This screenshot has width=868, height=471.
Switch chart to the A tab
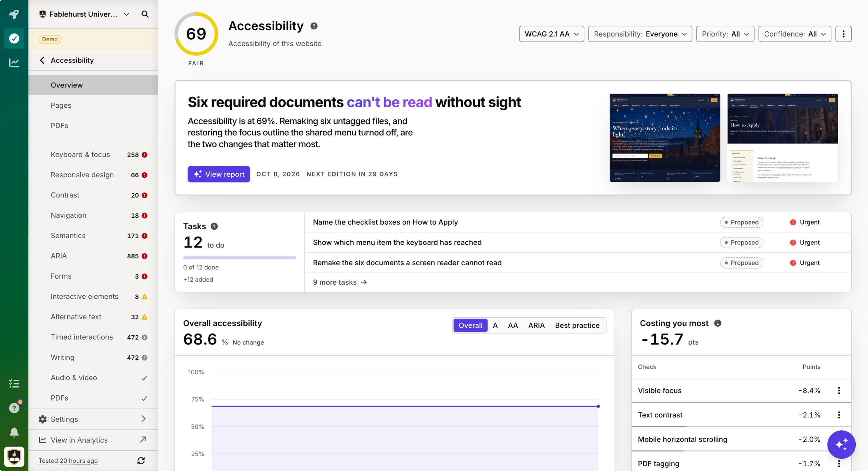[x=495, y=325]
